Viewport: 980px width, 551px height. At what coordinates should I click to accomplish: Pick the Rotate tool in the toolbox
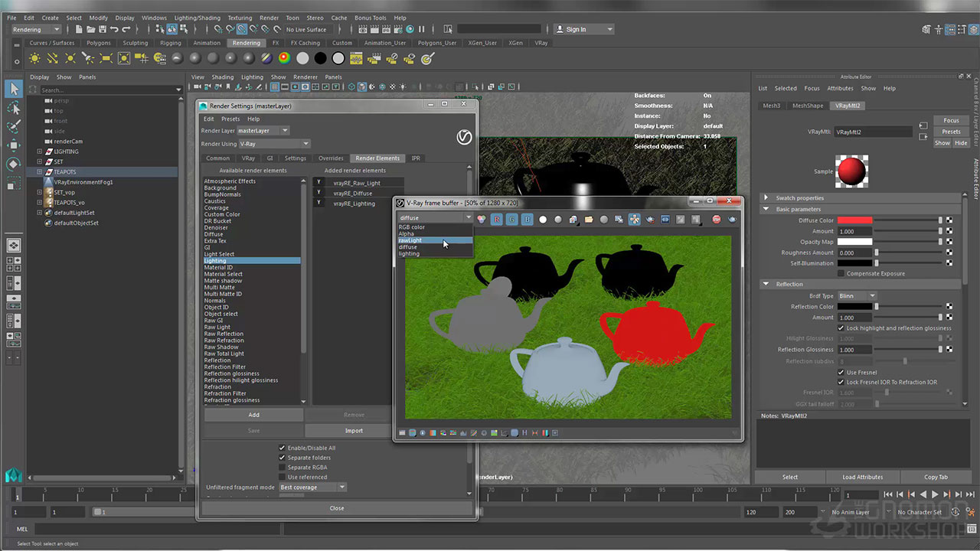[x=14, y=165]
